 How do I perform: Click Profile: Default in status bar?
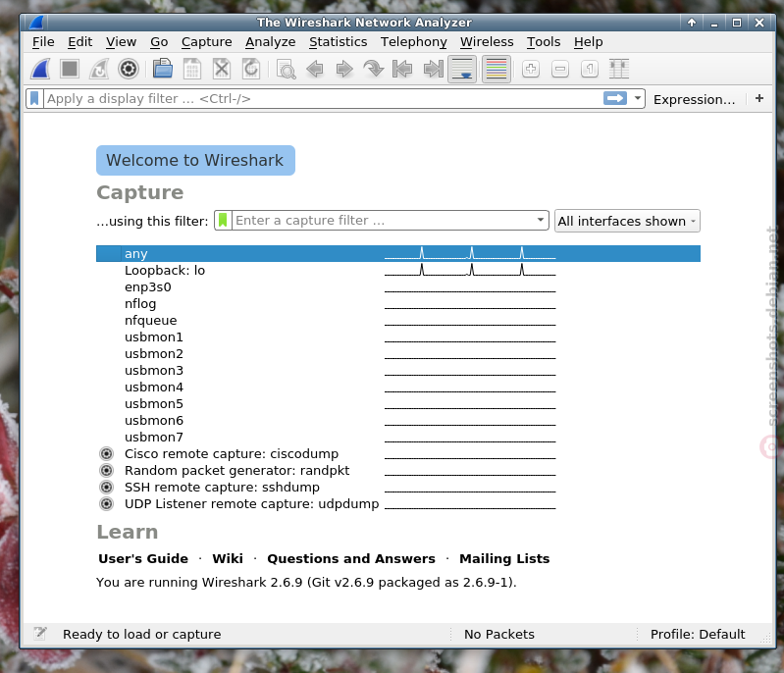(698, 634)
